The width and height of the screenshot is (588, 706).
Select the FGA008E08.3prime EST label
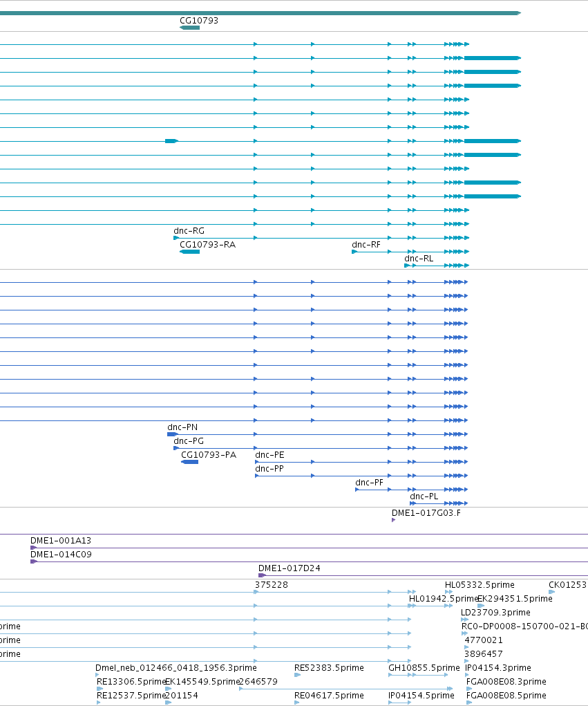(506, 682)
